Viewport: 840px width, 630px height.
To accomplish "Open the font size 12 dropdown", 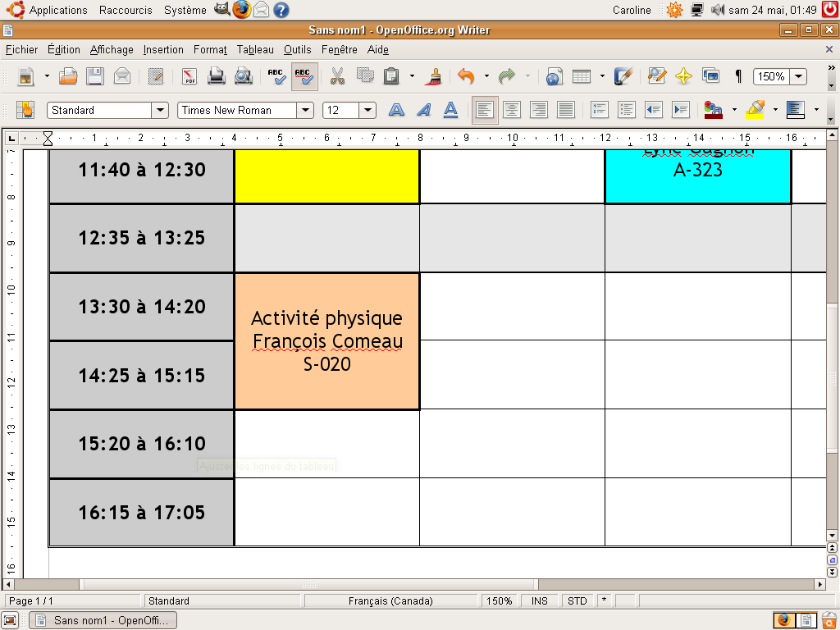I will 367,110.
